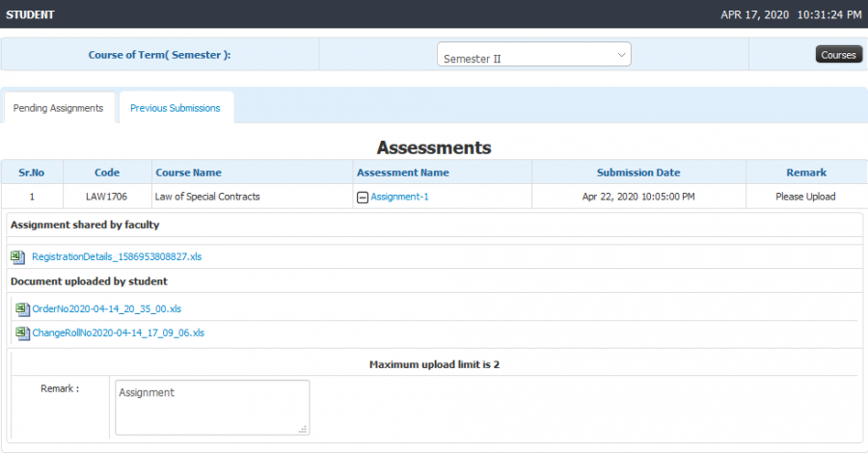
Task: Click the serial number 1 cell
Action: [x=32, y=197]
